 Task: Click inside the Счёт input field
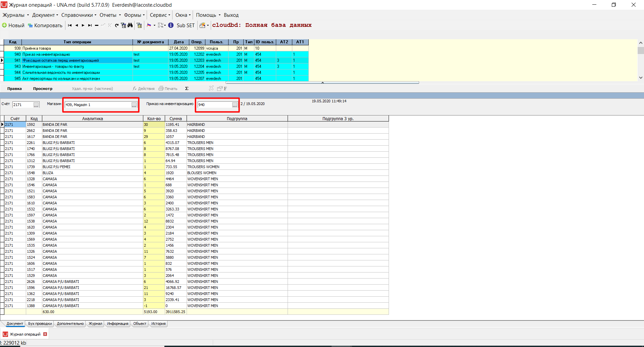click(x=23, y=105)
